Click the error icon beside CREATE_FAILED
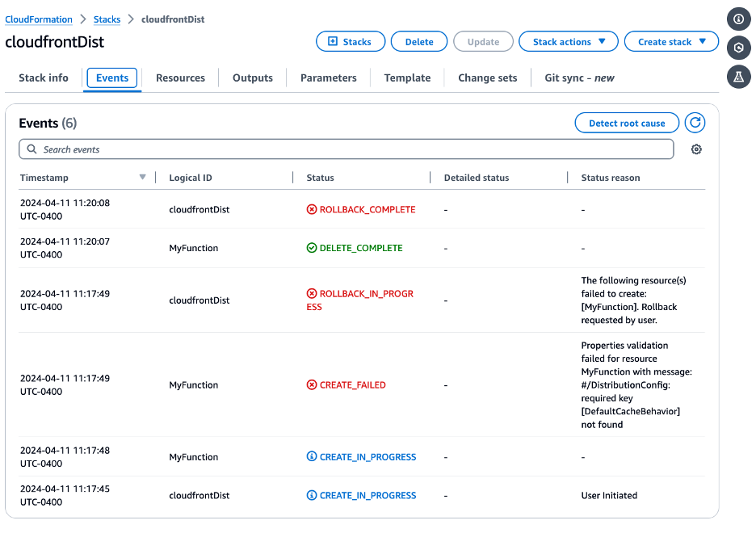Viewport: 756px width, 533px height. (x=313, y=384)
